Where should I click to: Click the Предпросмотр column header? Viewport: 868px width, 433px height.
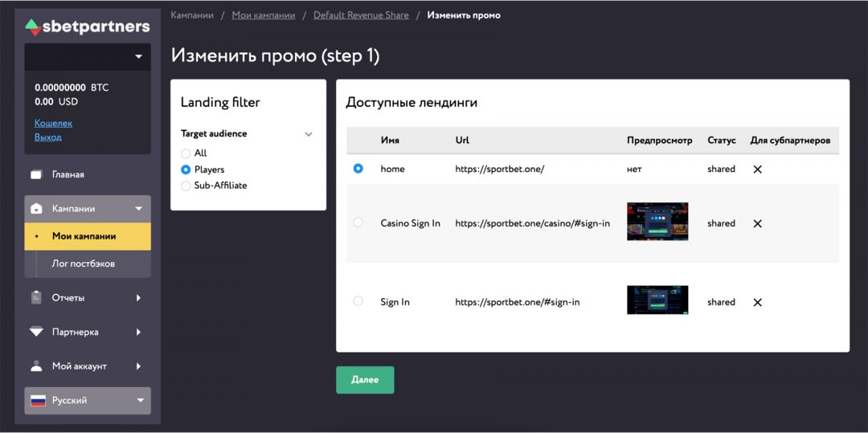[x=659, y=141]
